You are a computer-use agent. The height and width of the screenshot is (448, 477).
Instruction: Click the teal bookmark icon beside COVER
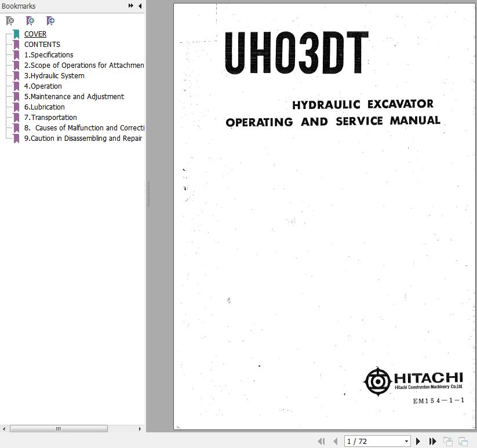click(x=16, y=34)
